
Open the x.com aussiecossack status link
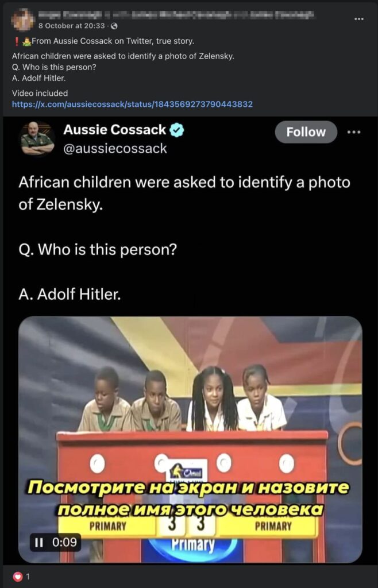pyautogui.click(x=132, y=104)
